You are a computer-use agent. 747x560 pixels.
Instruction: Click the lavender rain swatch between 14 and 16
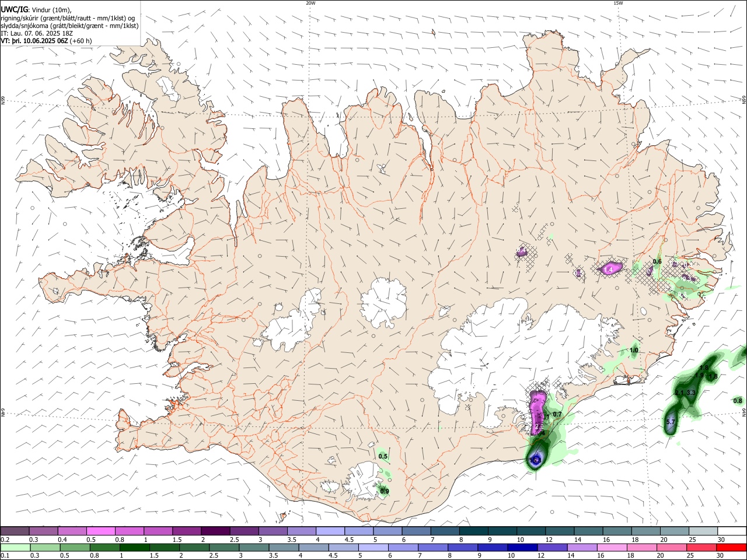point(582,548)
